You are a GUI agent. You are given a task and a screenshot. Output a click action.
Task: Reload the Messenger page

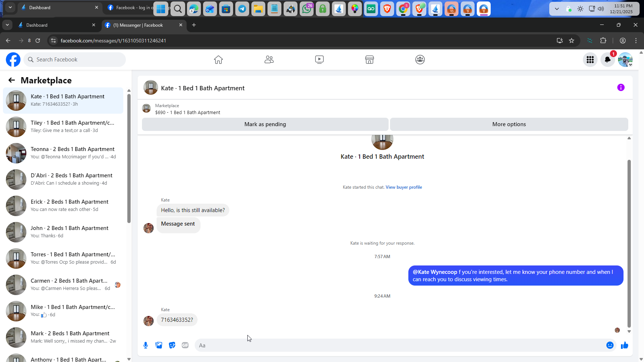[38, 41]
